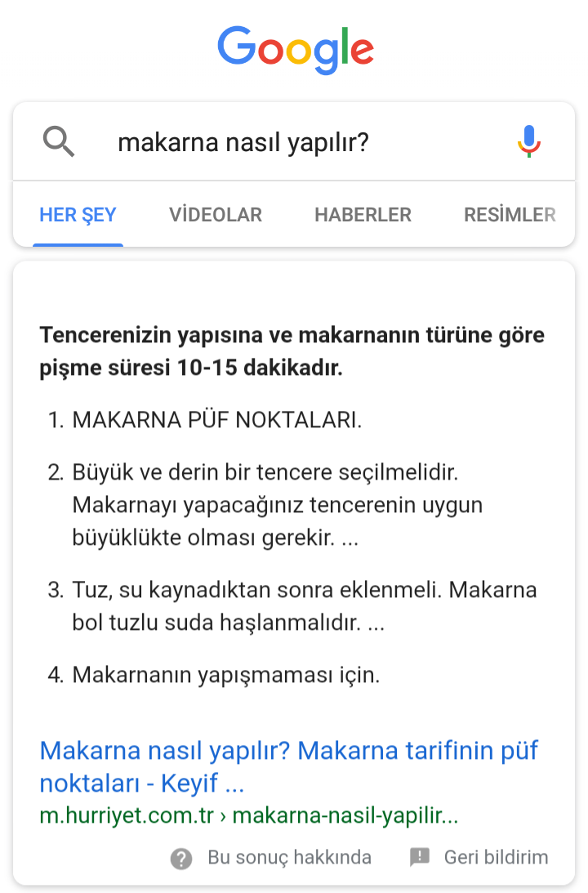Viewport: 588px width, 893px height.
Task: Click the feedback flag icon
Action: (x=420, y=856)
